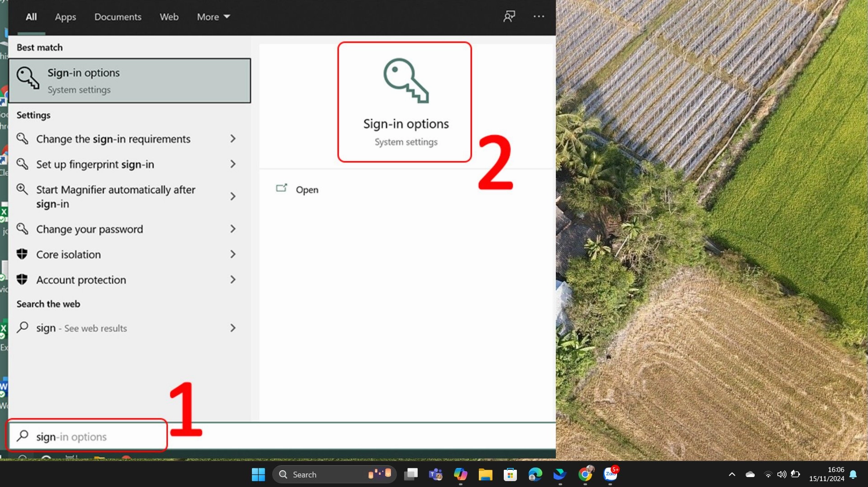
Task: Launch Microsoft Teams from the taskbar
Action: [435, 474]
